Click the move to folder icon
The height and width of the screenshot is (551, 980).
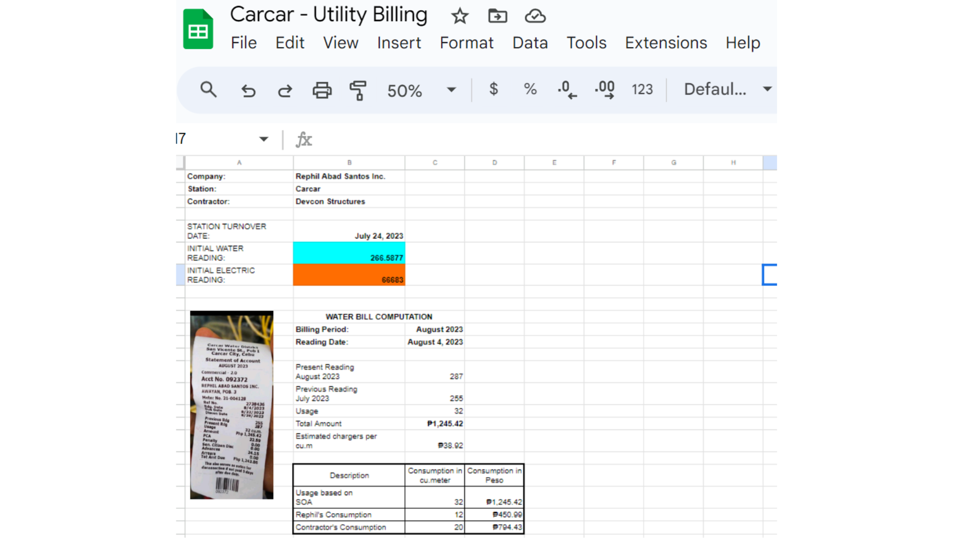[497, 16]
